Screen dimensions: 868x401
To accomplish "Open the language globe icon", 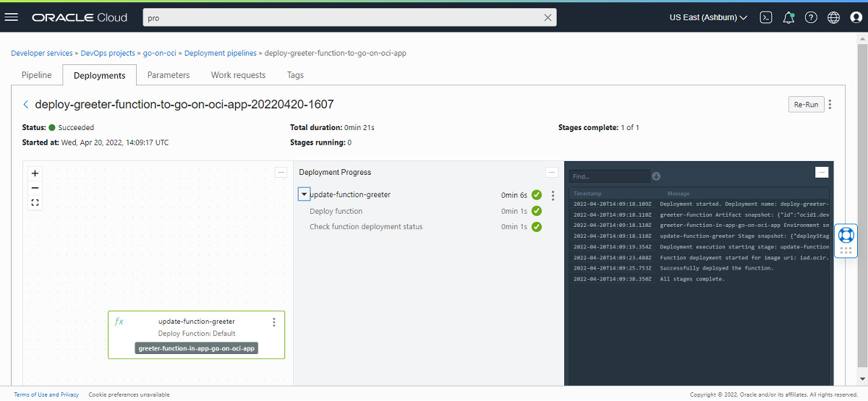I will pos(834,17).
